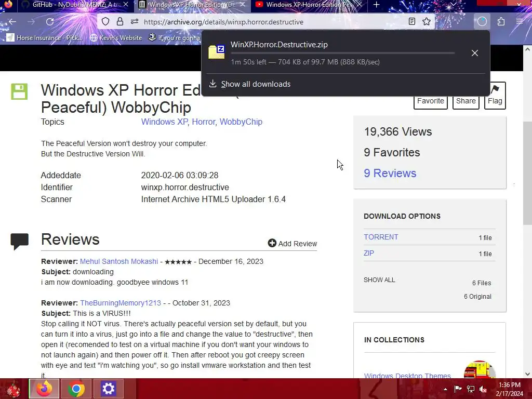Viewport: 532px width, 399px height.
Task: Open the WobbyChip topic link
Action: 241,122
